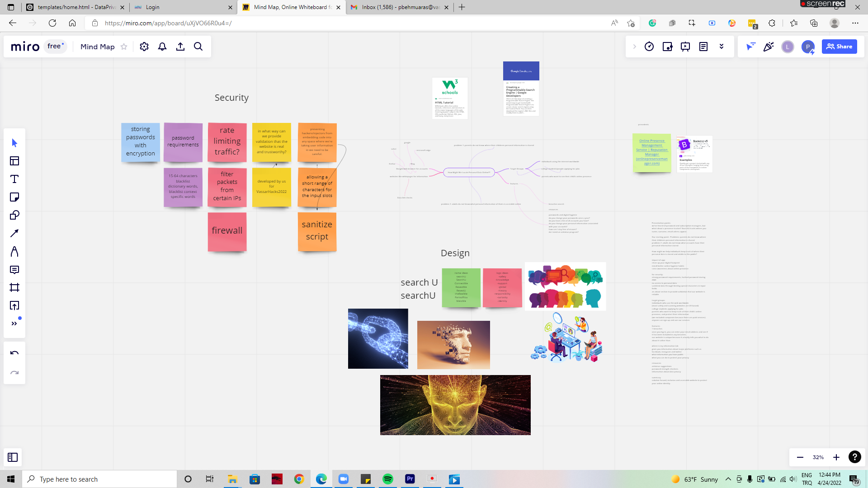Toggle hide collaborators' cursors
This screenshot has height=488, width=868.
tap(750, 47)
